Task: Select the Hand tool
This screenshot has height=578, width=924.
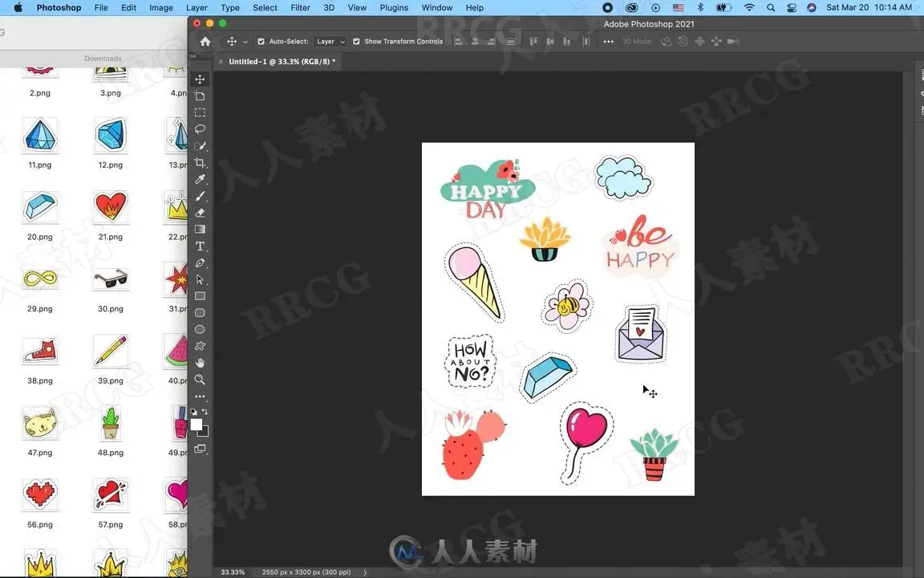Action: pos(200,363)
